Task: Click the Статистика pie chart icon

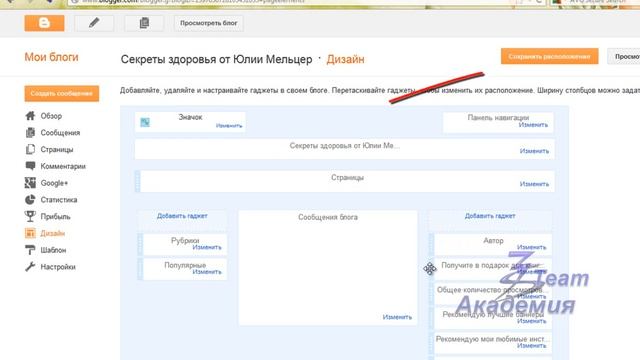Action: point(30,200)
